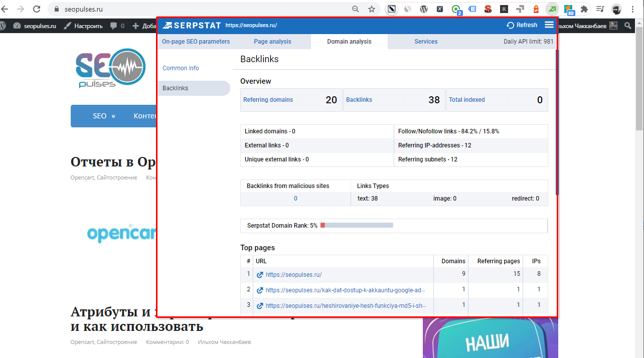Switch to On-page SEO parameters tab
This screenshot has height=358, width=644.
tap(196, 42)
